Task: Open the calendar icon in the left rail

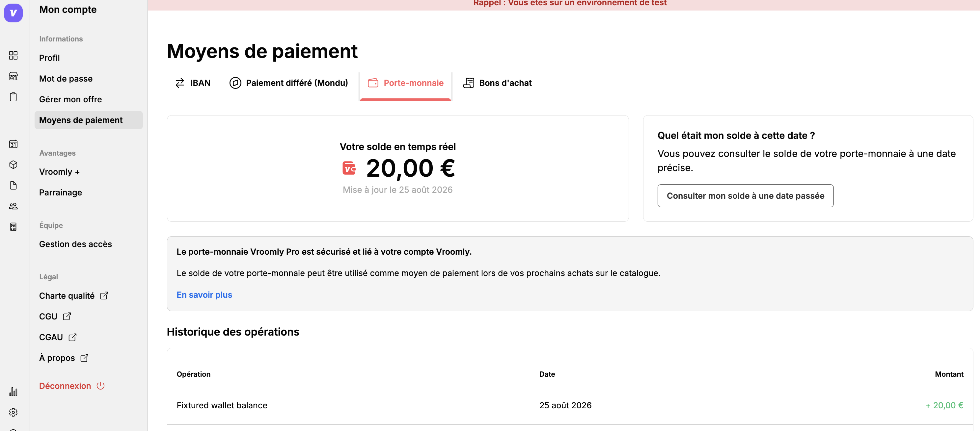Action: point(13,144)
